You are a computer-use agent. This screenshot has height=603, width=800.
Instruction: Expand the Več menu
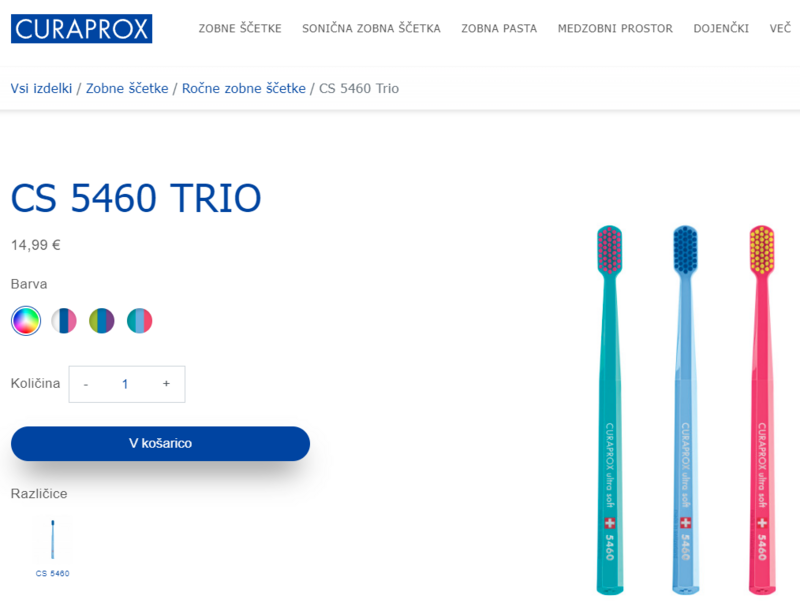click(x=780, y=29)
